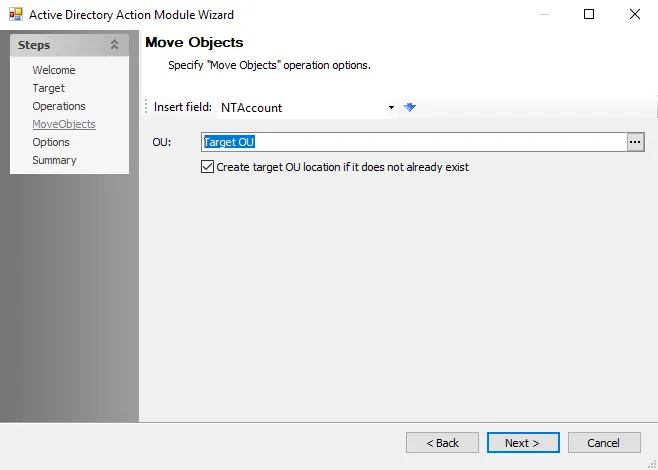
Task: Click the wizard app icon in title bar
Action: [x=16, y=15]
